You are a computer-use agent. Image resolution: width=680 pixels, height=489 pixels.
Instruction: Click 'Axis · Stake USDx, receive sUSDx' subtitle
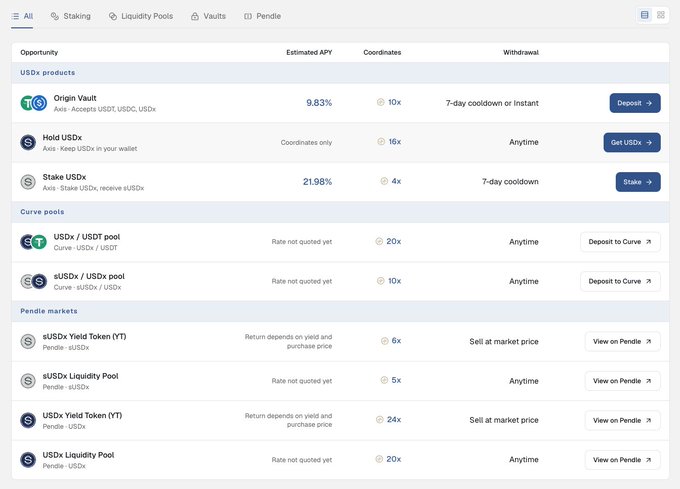93,188
